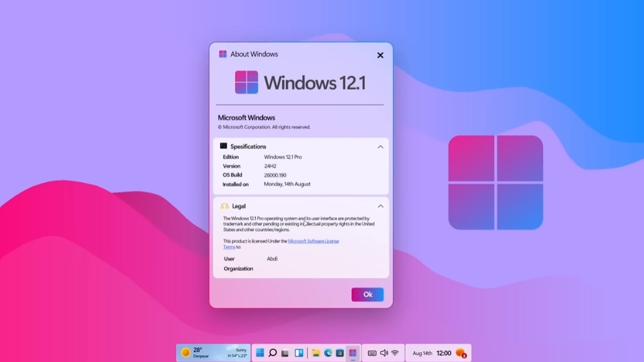Open the Widgets panel icon
The image size is (644, 362).
tap(299, 353)
